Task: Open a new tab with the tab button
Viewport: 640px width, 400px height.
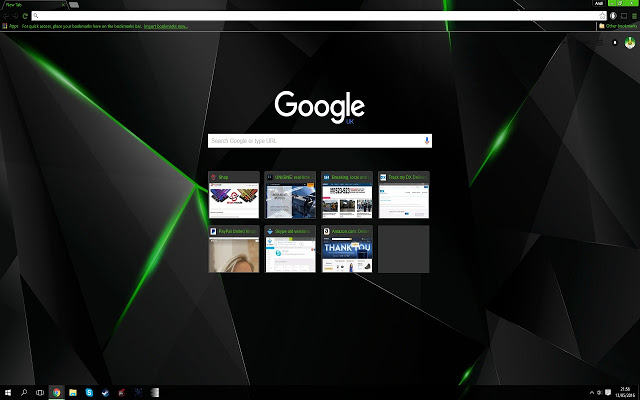Action: [x=73, y=5]
